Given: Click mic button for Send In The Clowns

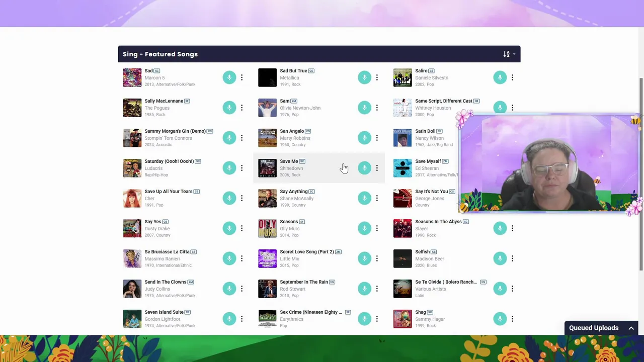Looking at the screenshot, I should (x=229, y=289).
